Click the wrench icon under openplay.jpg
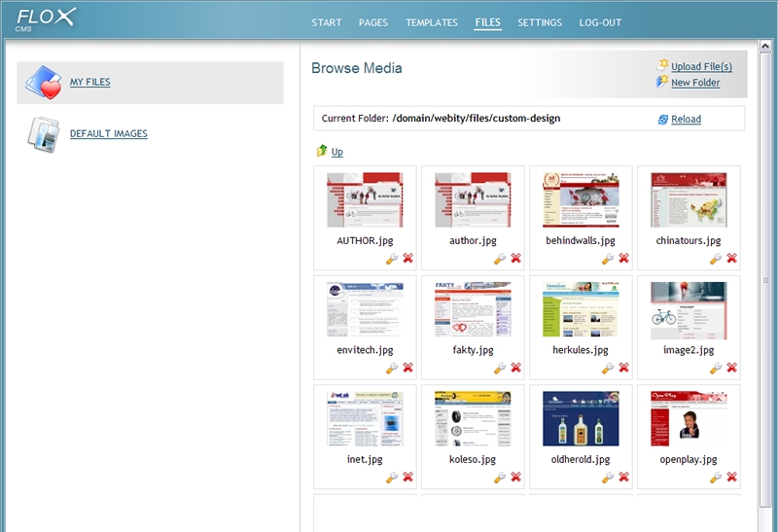Image resolution: width=778 pixels, height=532 pixels. (x=716, y=478)
